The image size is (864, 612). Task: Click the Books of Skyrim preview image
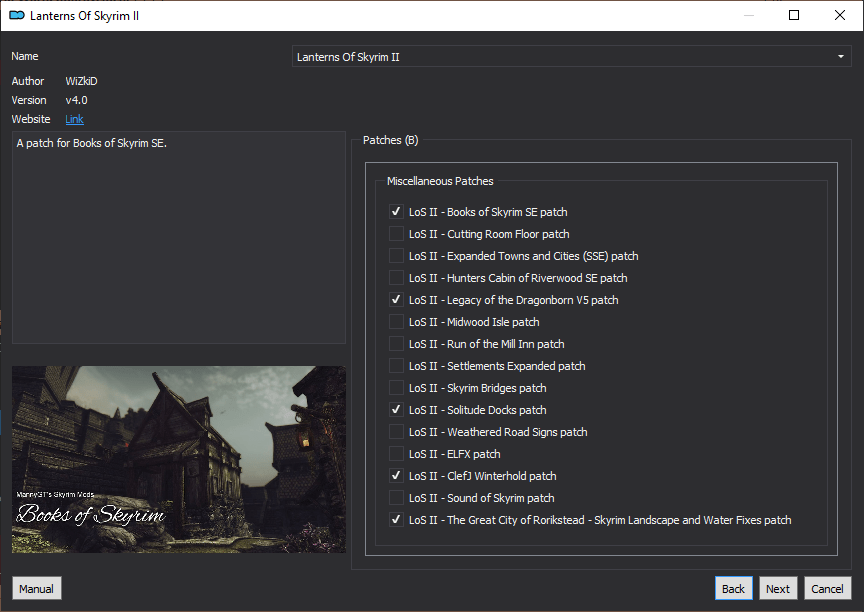point(179,459)
